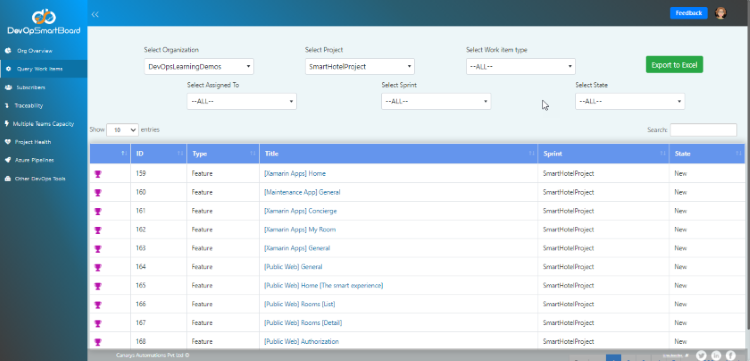Expand the Select Work item type dropdown

point(521,66)
